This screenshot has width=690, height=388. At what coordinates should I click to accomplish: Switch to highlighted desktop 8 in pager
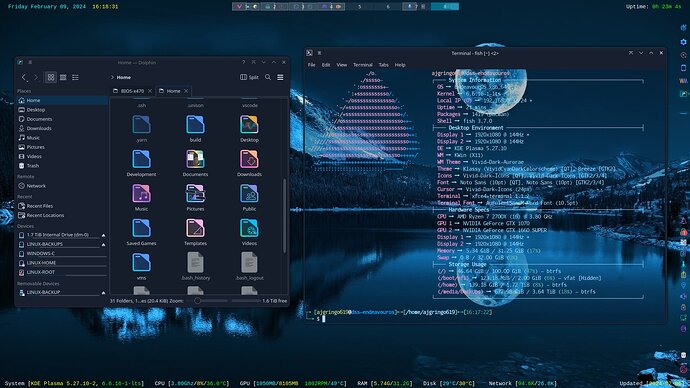tap(445, 7)
